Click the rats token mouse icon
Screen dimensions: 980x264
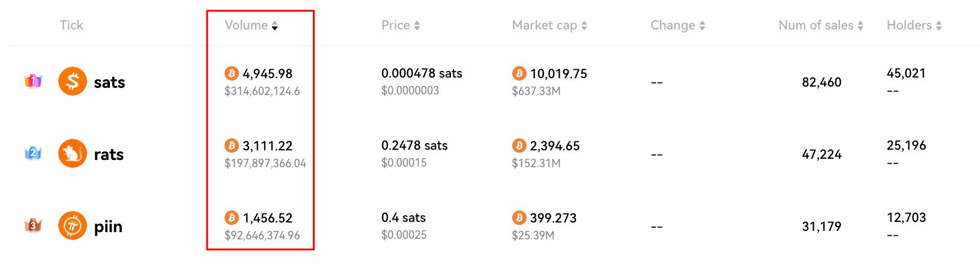[73, 153]
